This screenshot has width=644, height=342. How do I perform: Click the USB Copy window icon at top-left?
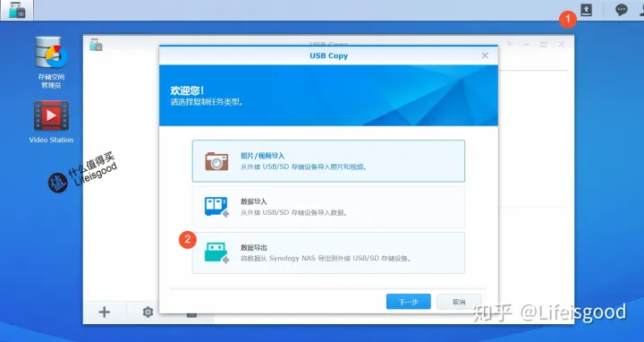point(96,45)
